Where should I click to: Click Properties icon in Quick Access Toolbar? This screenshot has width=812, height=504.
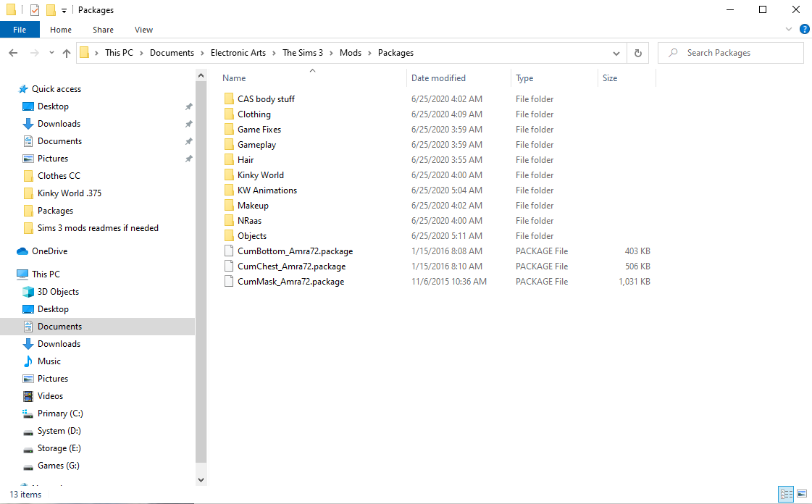pyautogui.click(x=35, y=10)
